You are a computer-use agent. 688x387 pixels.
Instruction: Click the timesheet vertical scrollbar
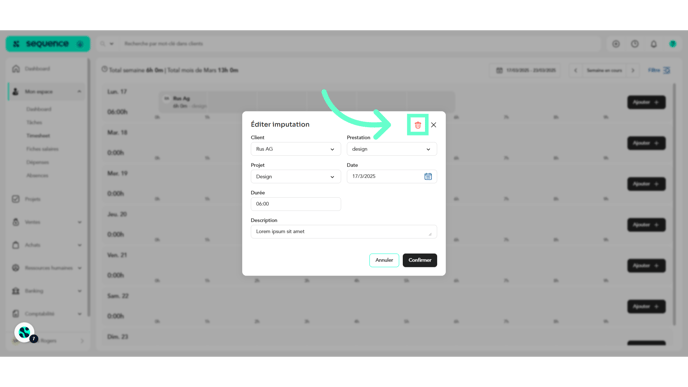click(x=674, y=204)
